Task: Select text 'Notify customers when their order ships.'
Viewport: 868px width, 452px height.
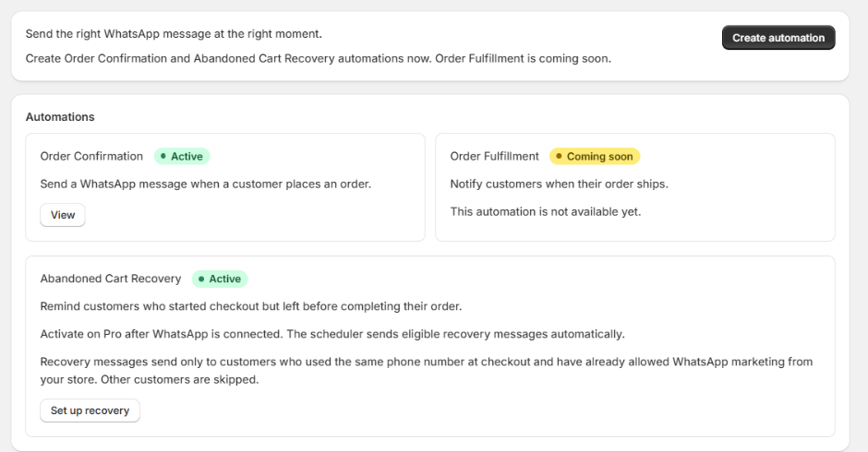Action: tap(559, 184)
